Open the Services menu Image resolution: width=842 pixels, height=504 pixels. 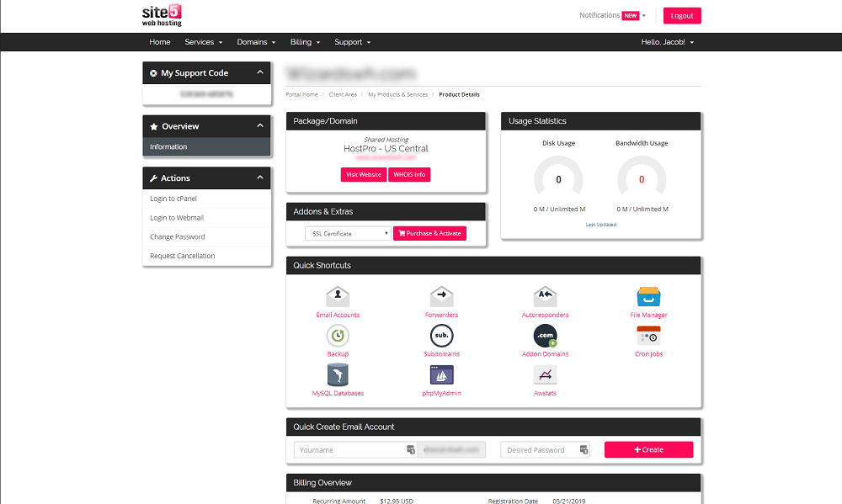click(x=204, y=42)
